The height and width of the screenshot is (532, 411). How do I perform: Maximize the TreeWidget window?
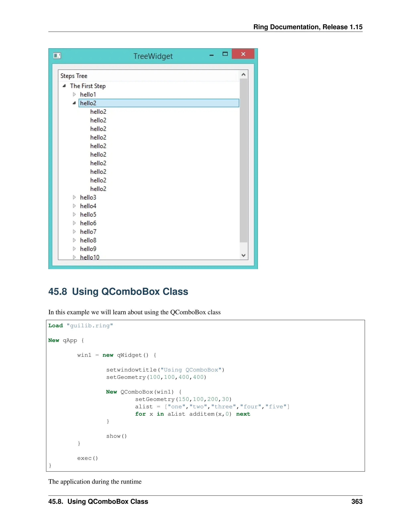[225, 54]
